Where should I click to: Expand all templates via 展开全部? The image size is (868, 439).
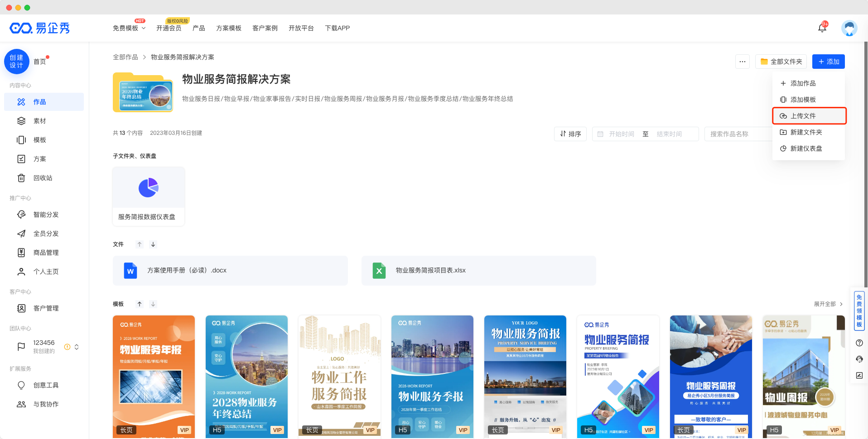pyautogui.click(x=828, y=304)
